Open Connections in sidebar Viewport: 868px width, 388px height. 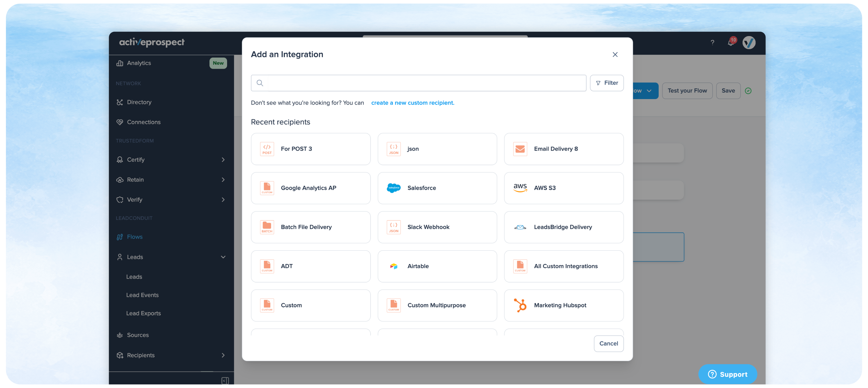[143, 122]
